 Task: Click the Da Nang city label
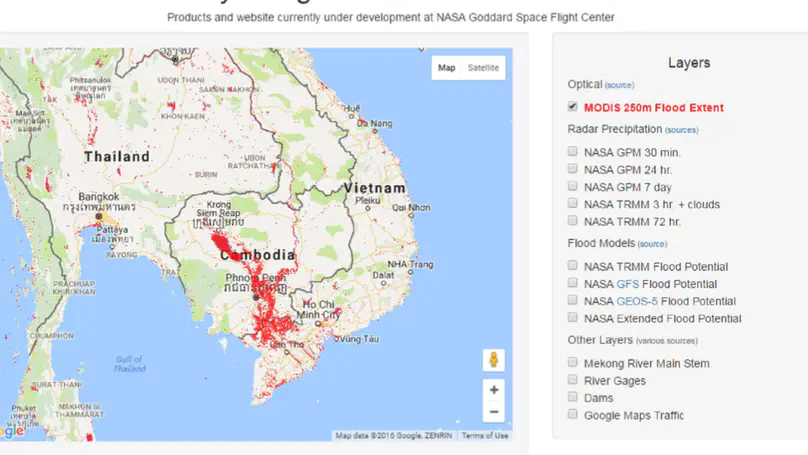coord(375,124)
